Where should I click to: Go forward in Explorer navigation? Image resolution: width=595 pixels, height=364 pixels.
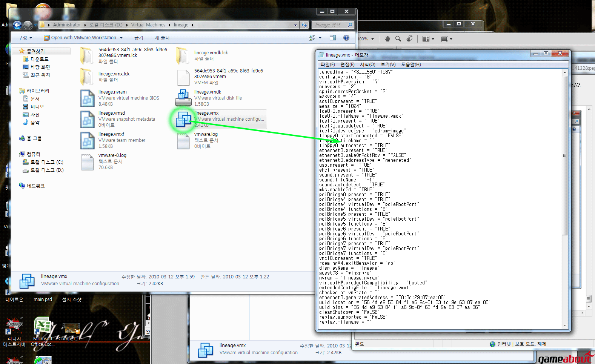click(28, 25)
